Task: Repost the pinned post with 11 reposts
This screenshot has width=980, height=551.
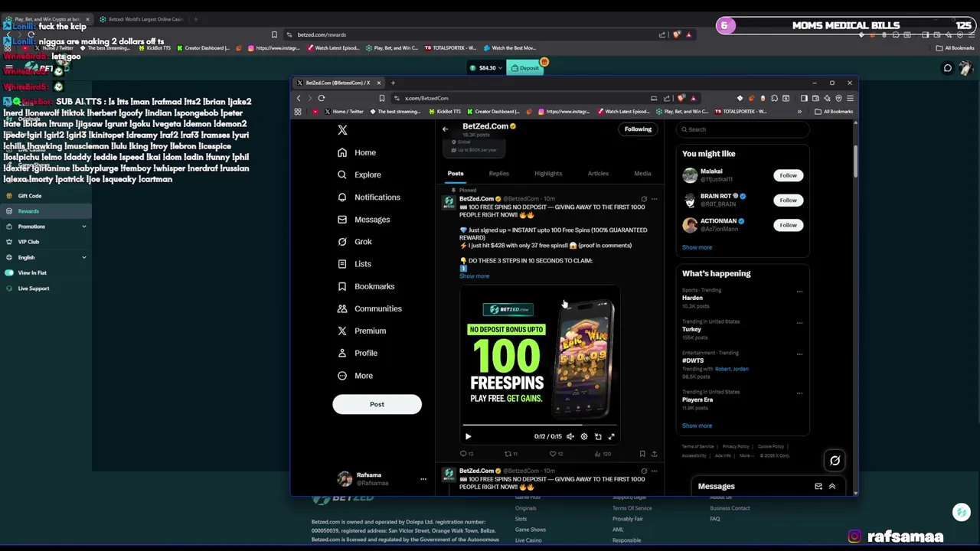Action: click(x=511, y=454)
